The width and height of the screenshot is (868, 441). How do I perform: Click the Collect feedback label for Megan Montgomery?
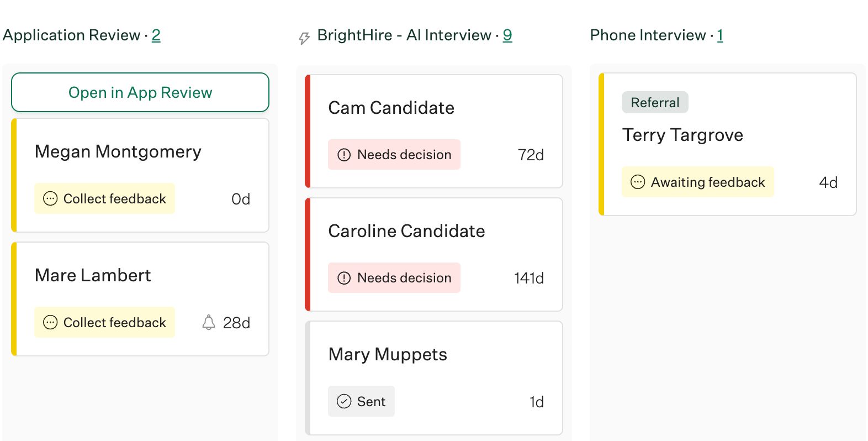[114, 199]
